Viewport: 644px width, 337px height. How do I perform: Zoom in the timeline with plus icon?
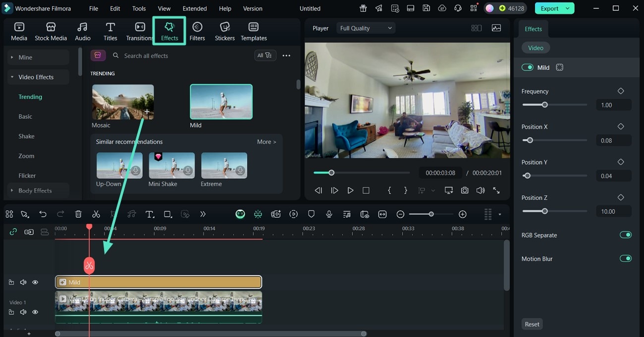(463, 214)
